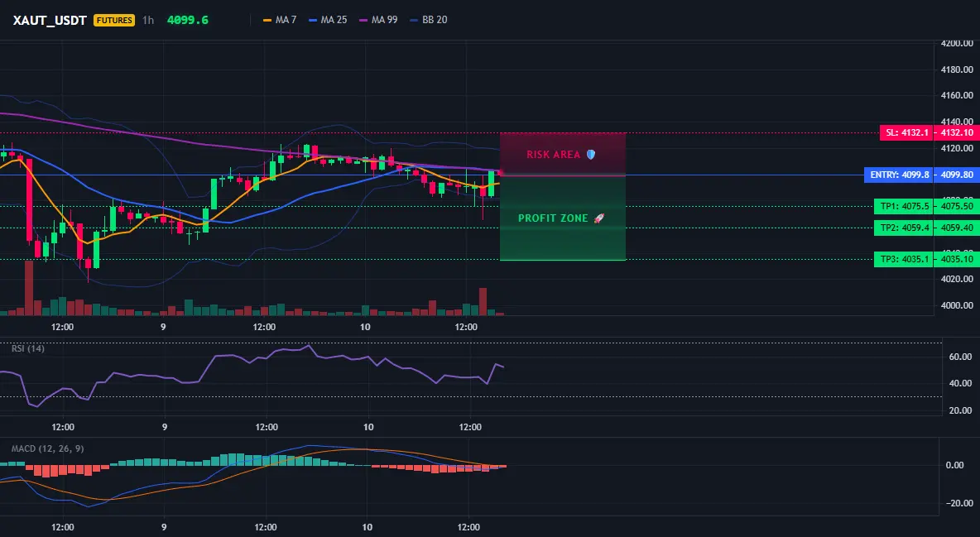
Task: Click the purple MA 99 legend marker
Action: [363, 20]
